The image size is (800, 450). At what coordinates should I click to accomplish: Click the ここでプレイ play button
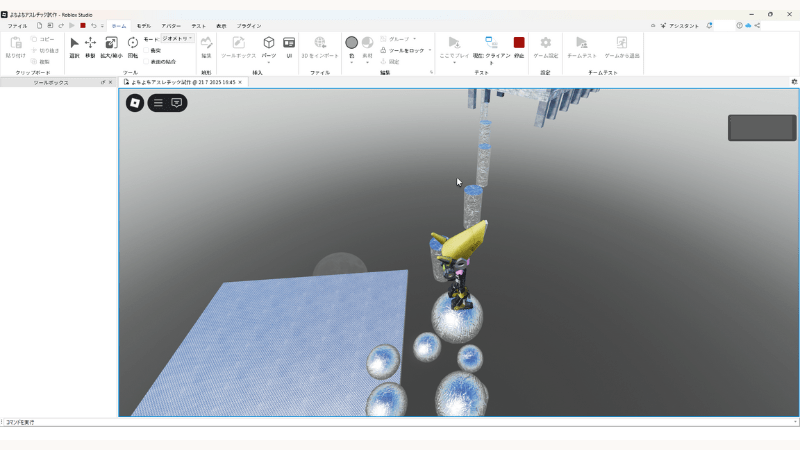[x=454, y=46]
